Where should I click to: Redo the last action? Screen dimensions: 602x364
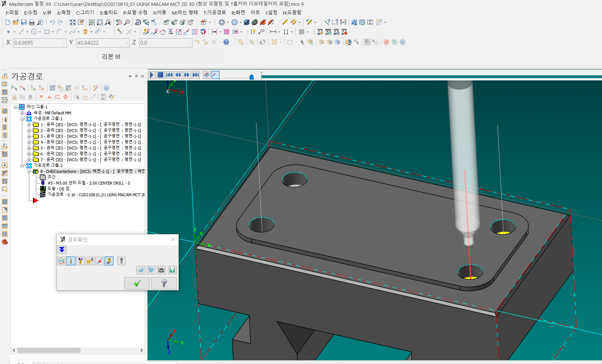coord(60,22)
